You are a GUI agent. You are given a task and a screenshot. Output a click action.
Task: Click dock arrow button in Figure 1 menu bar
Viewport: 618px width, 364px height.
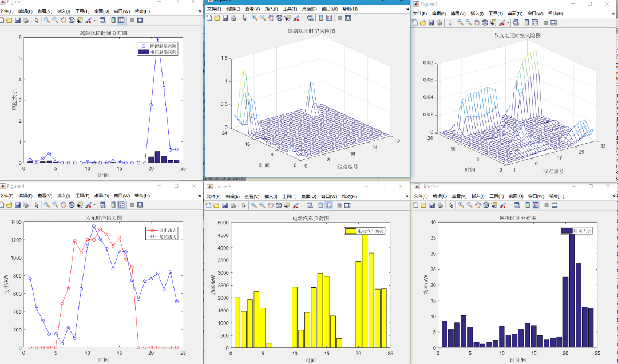click(x=200, y=11)
